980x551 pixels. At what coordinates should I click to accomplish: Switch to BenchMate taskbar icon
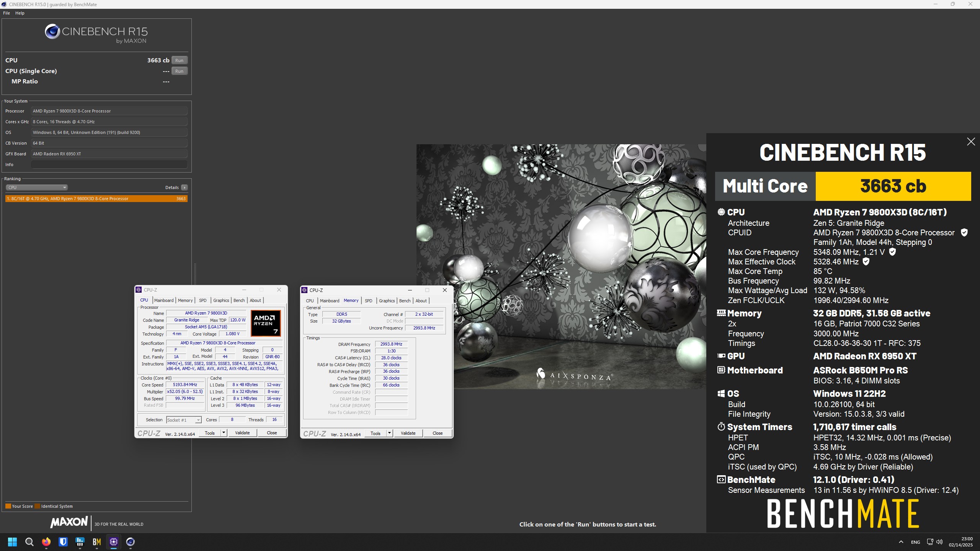(97, 542)
